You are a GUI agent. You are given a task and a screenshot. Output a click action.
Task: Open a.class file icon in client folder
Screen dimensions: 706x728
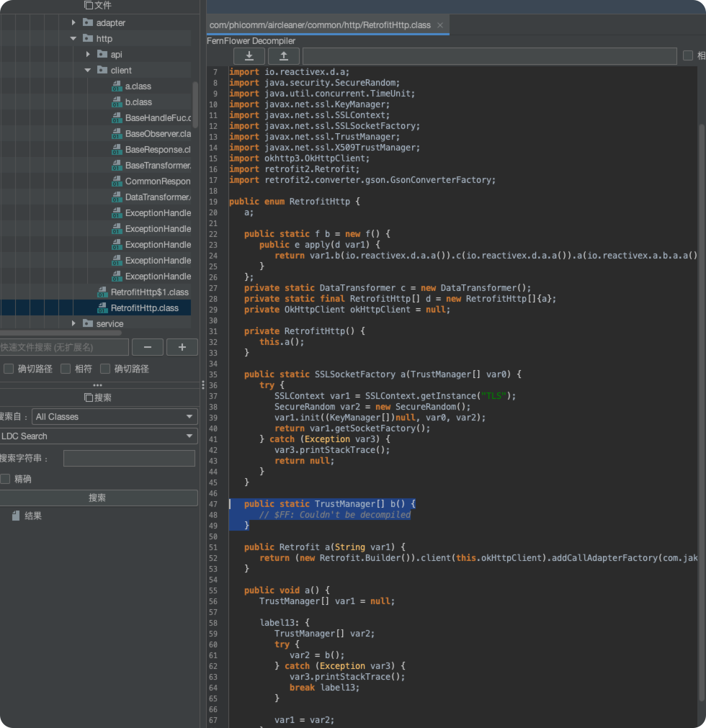click(x=117, y=86)
